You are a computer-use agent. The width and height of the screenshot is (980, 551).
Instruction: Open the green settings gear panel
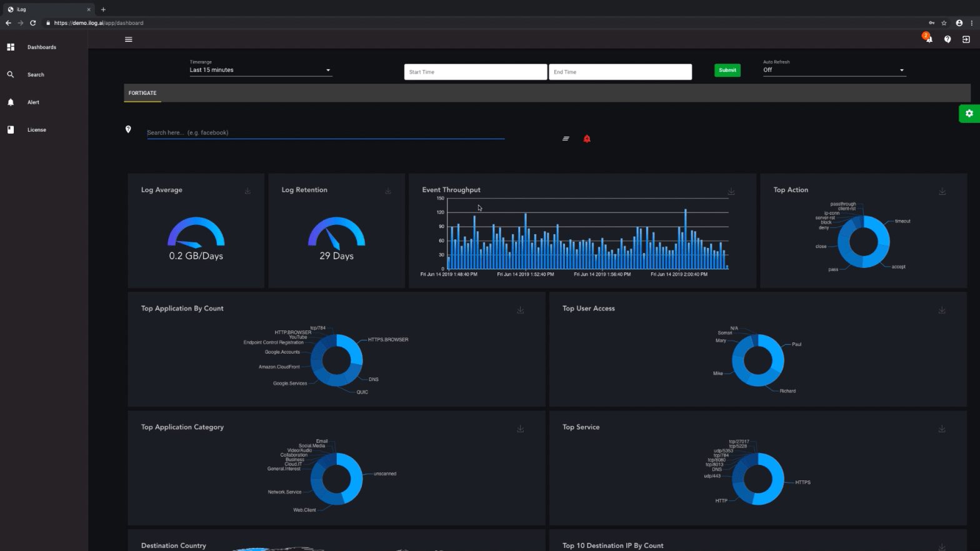969,114
